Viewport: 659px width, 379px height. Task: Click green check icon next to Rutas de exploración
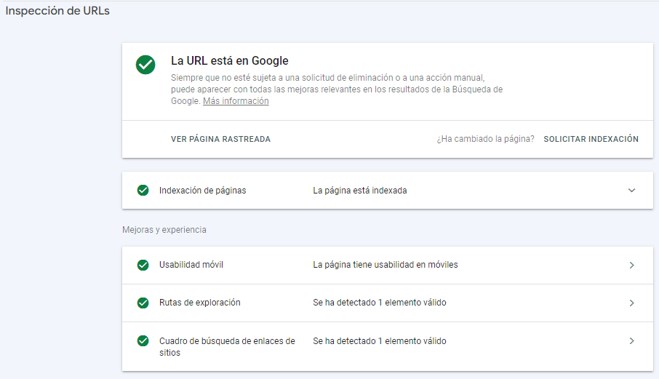coord(143,303)
